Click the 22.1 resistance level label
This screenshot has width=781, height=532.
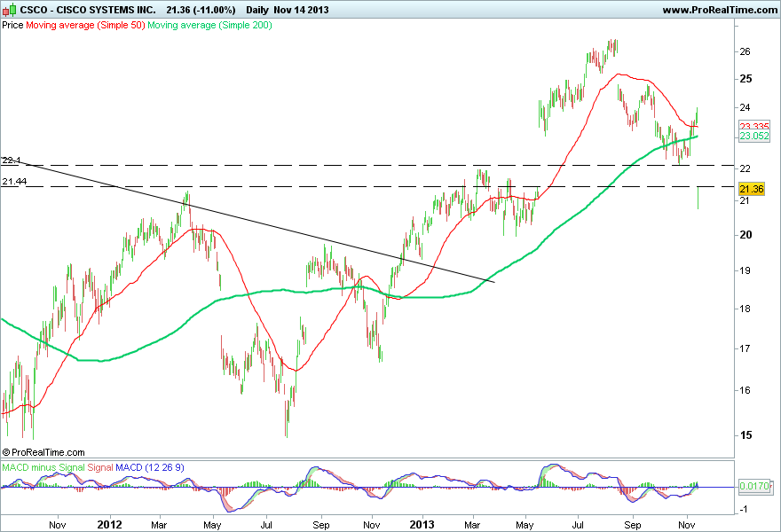click(11, 160)
